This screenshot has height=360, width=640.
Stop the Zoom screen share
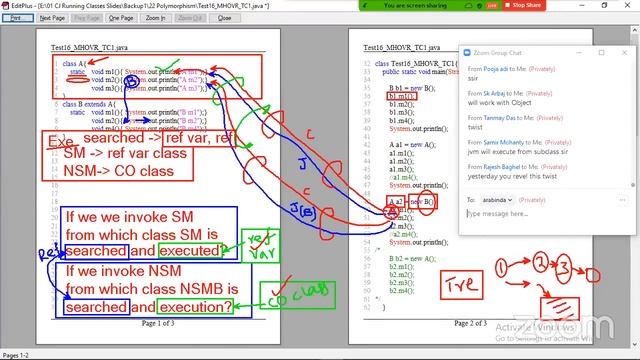tap(524, 5)
